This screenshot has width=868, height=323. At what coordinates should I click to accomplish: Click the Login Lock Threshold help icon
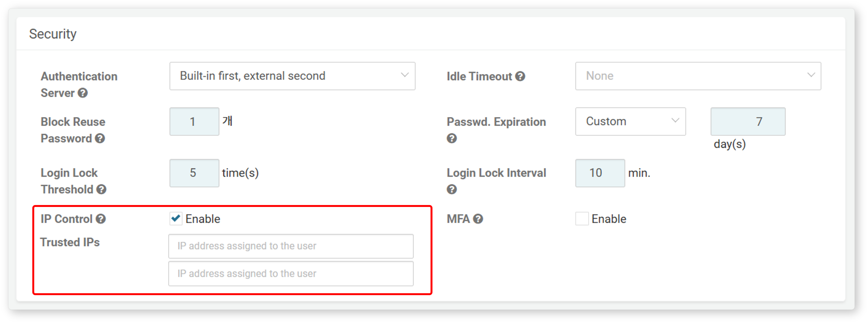click(101, 190)
